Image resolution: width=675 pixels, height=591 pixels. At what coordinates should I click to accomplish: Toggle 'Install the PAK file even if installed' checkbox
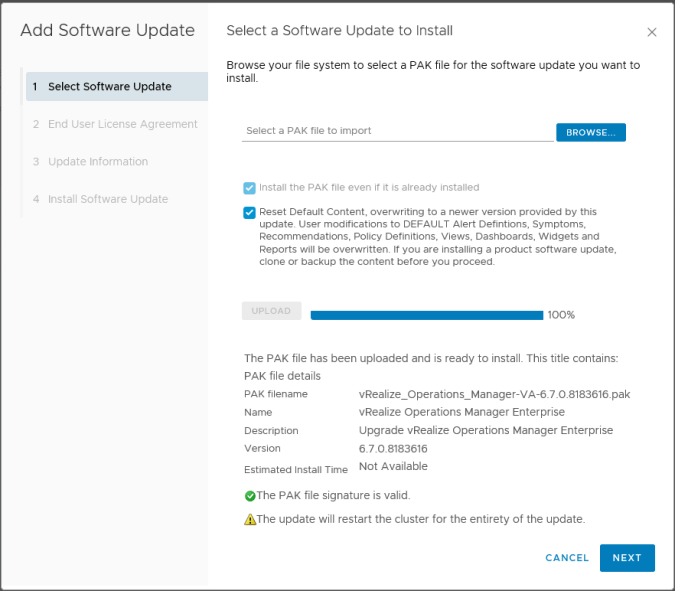tap(249, 187)
